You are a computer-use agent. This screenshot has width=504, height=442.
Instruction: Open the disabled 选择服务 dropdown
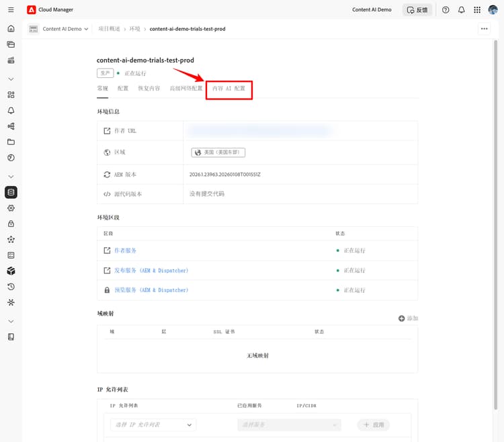click(x=289, y=425)
